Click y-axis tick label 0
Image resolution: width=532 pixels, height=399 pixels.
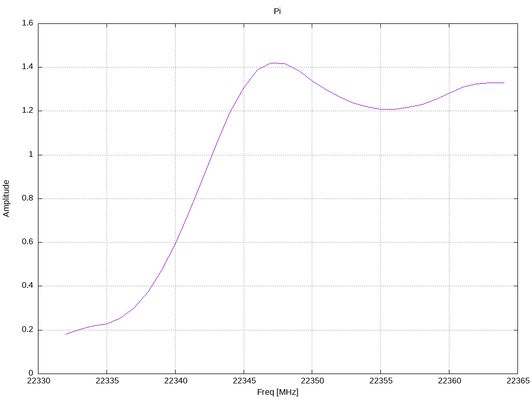pyautogui.click(x=31, y=373)
